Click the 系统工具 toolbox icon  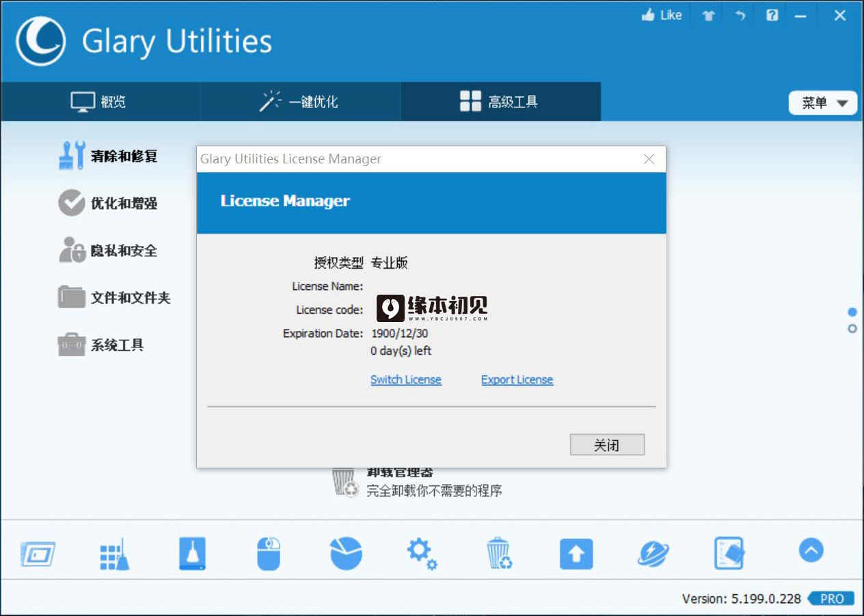[x=72, y=345]
